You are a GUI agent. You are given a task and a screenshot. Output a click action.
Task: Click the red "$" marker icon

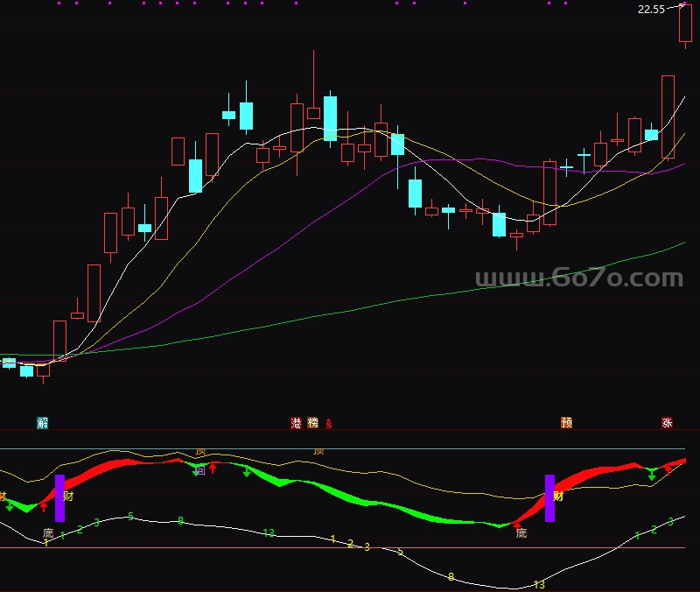point(329,424)
